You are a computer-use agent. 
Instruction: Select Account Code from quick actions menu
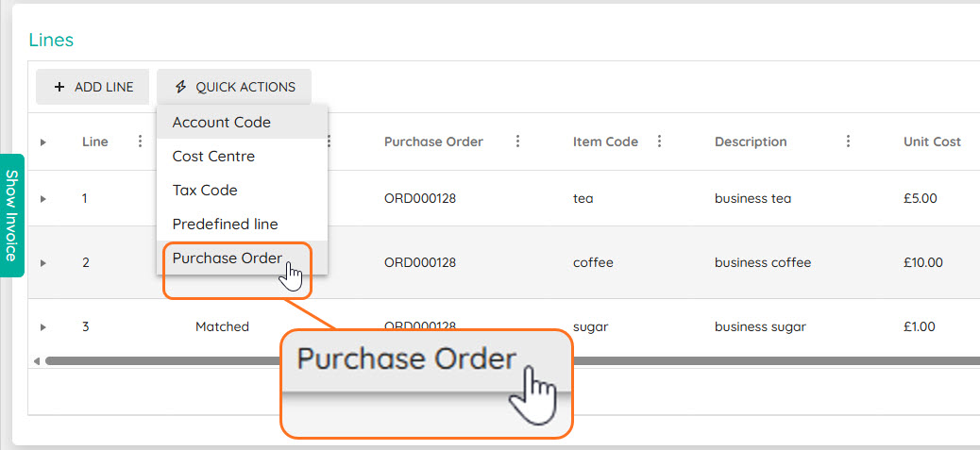pos(242,123)
